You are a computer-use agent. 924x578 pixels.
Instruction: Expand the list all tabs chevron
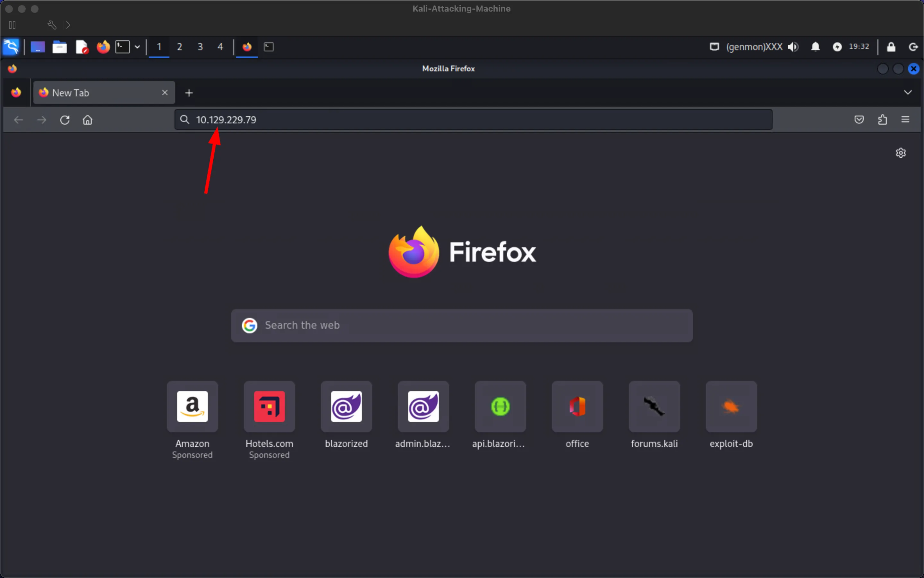pyautogui.click(x=908, y=92)
